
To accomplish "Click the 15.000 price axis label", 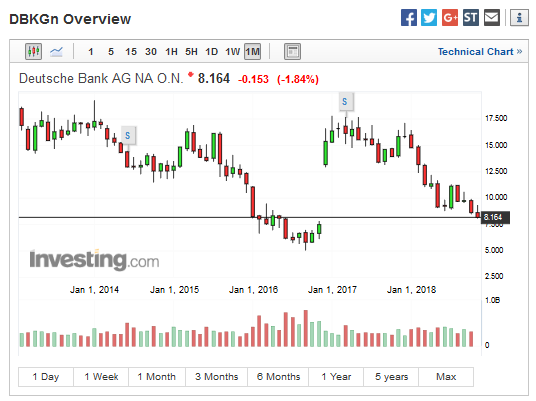I will click(496, 145).
